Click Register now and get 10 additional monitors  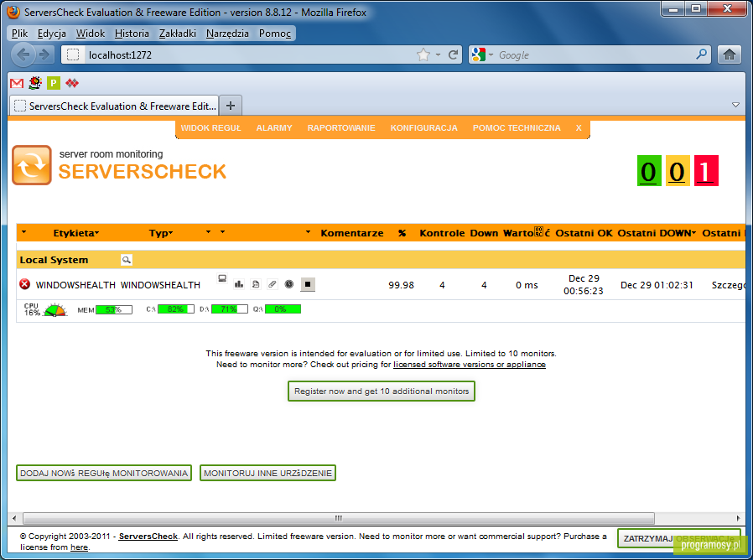382,391
